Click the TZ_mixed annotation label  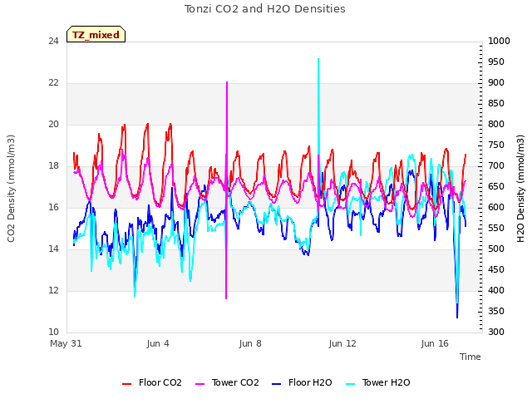point(96,35)
